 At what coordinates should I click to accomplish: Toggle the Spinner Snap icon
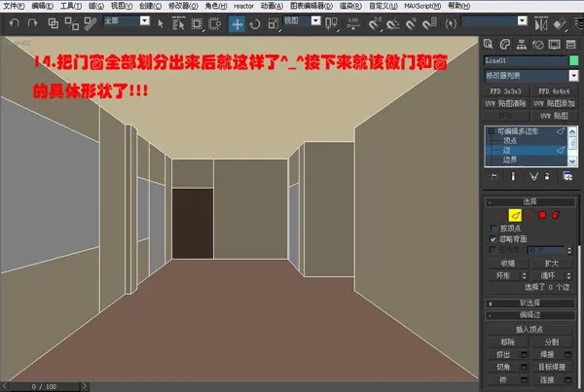[x=429, y=24]
